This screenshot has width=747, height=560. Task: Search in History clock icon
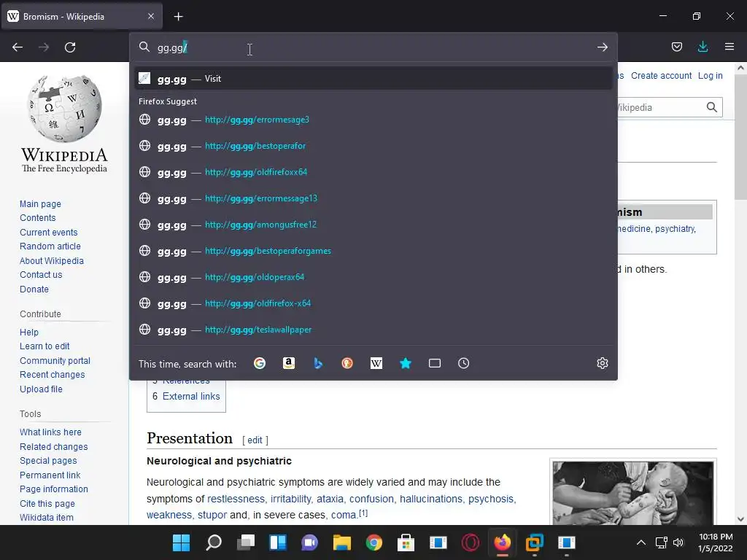pos(463,363)
